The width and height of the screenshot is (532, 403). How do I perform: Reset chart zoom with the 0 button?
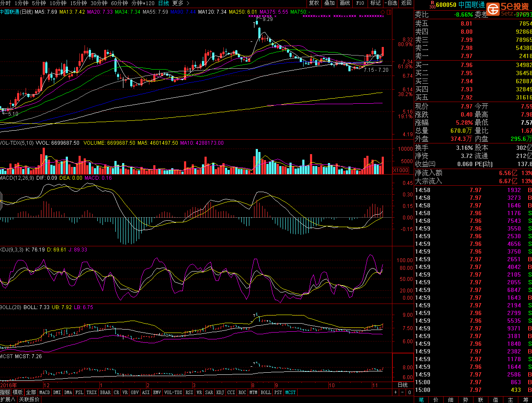tap(409, 392)
